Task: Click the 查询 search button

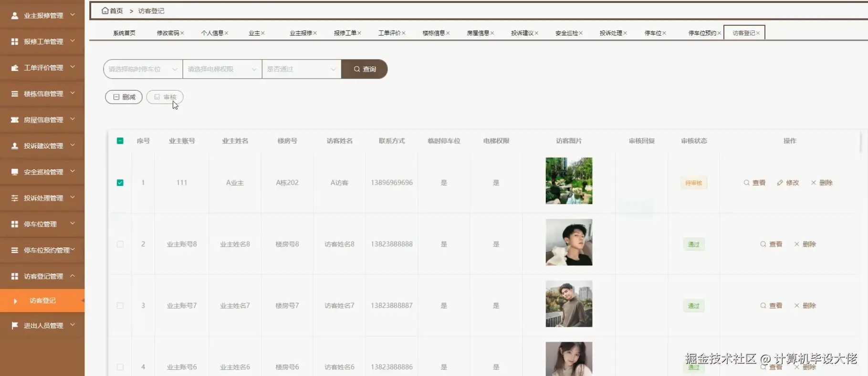Action: tap(365, 69)
